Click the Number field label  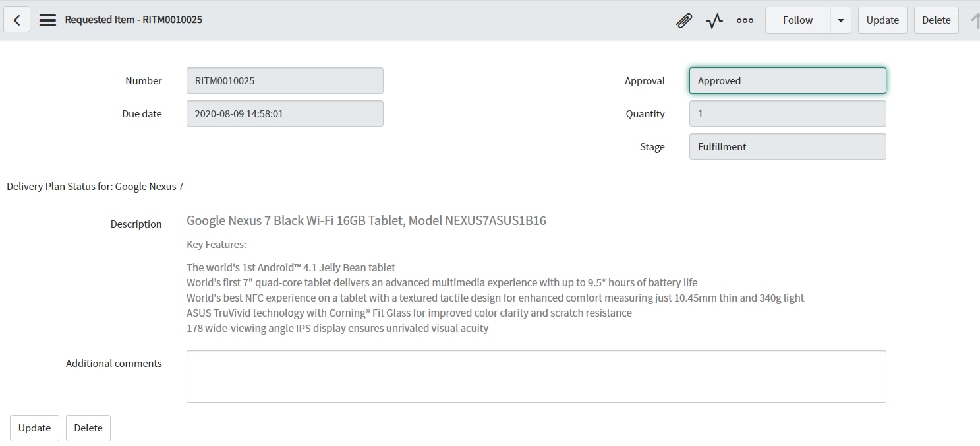pyautogui.click(x=144, y=80)
